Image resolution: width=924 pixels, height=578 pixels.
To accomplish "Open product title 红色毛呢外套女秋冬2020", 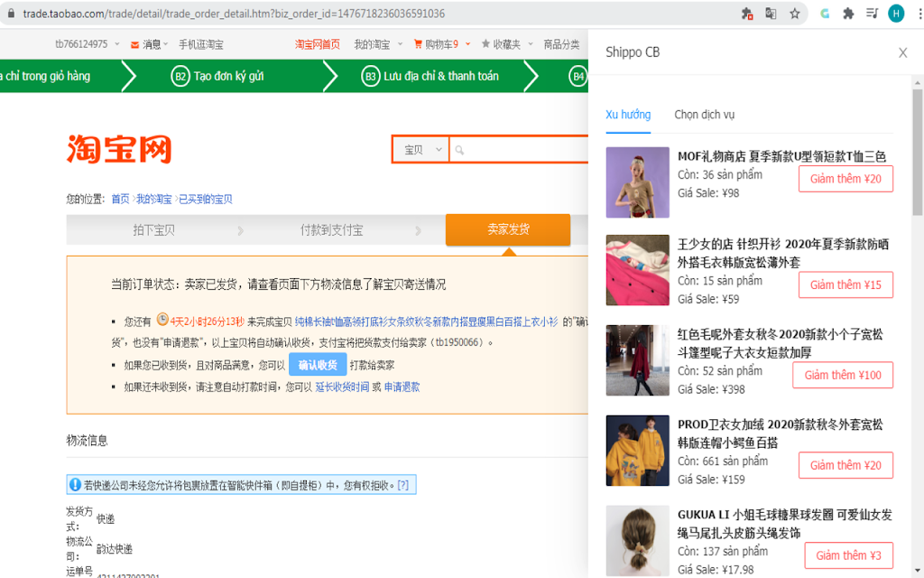I will [x=781, y=343].
